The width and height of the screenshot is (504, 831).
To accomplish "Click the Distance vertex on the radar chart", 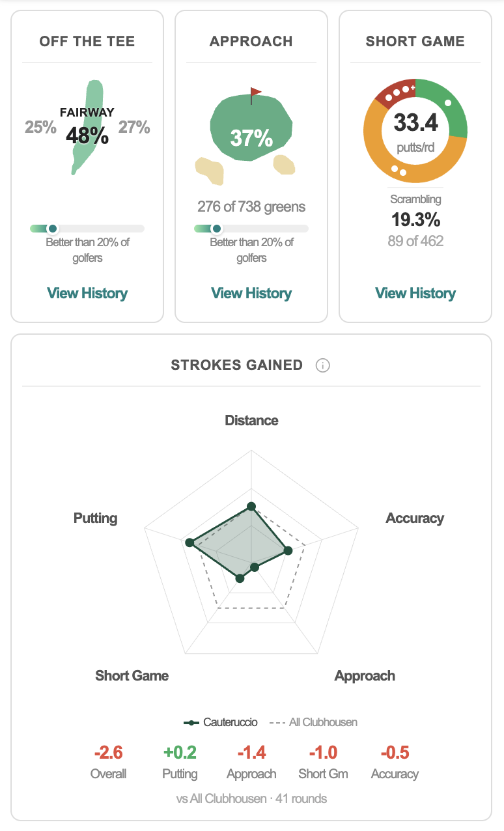I will pyautogui.click(x=251, y=505).
